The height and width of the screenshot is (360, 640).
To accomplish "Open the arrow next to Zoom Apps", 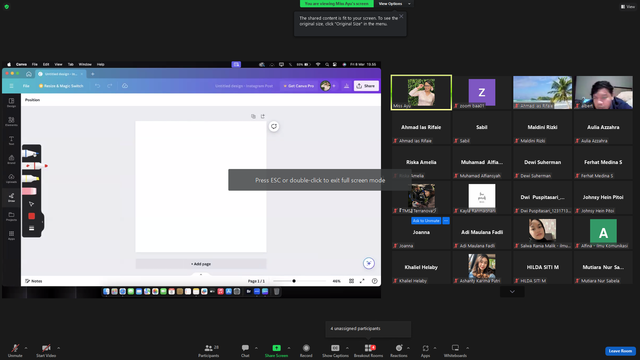I will click(x=435, y=348).
